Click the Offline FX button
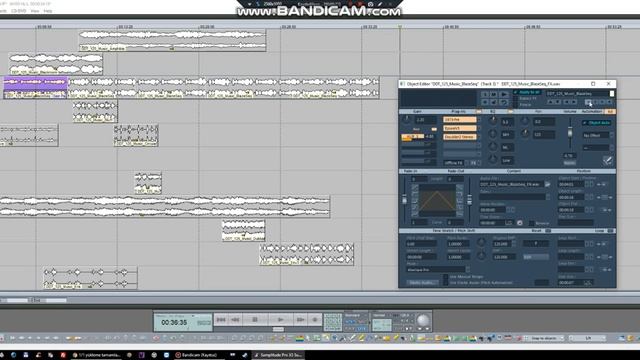Image resolution: width=640 pixels, height=360 pixels. point(454,163)
